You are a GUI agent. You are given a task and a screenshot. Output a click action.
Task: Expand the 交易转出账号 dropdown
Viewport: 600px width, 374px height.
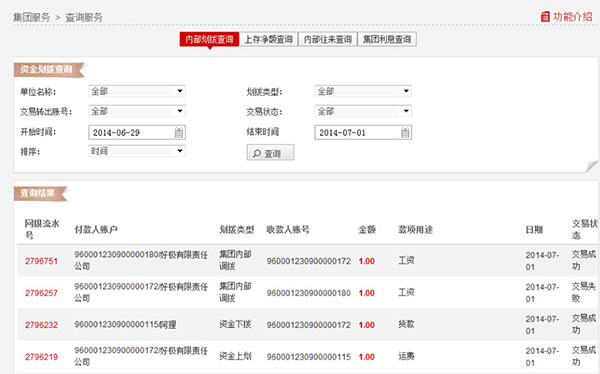click(x=137, y=111)
